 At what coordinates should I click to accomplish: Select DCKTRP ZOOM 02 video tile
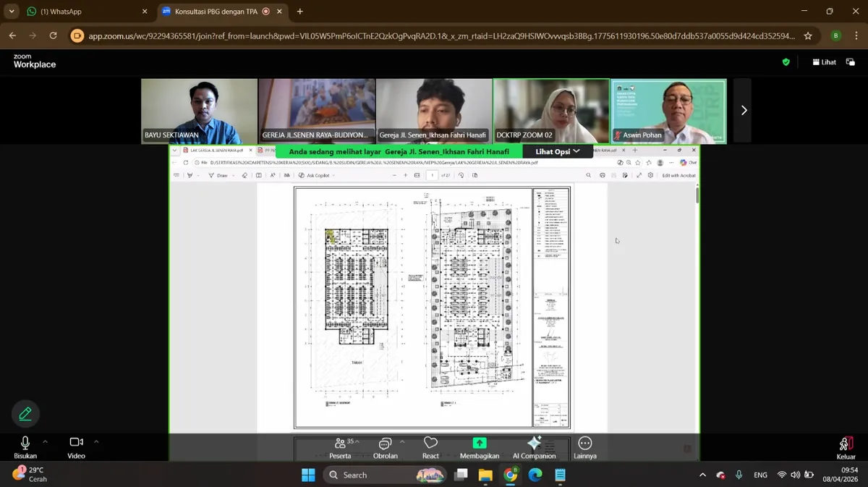pyautogui.click(x=551, y=111)
